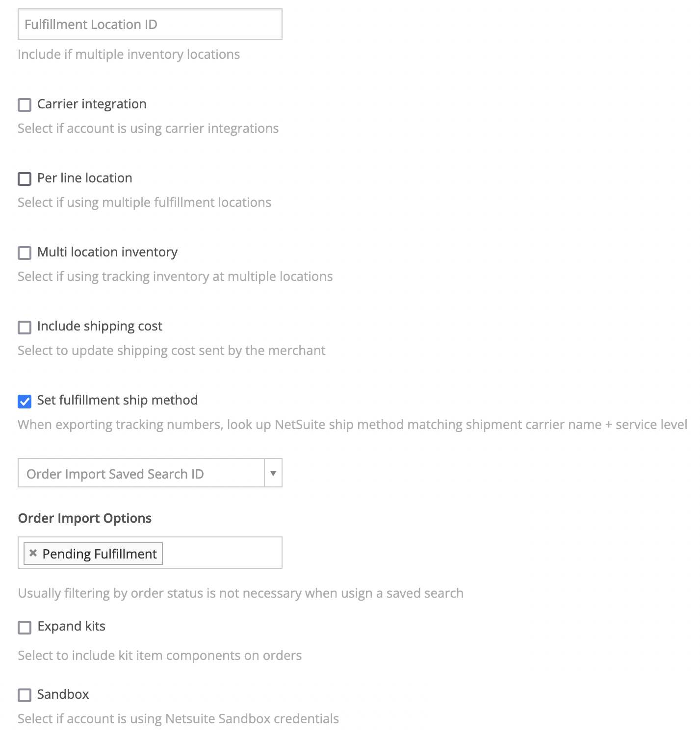Click the Order Import Saved Search ID field

click(141, 473)
